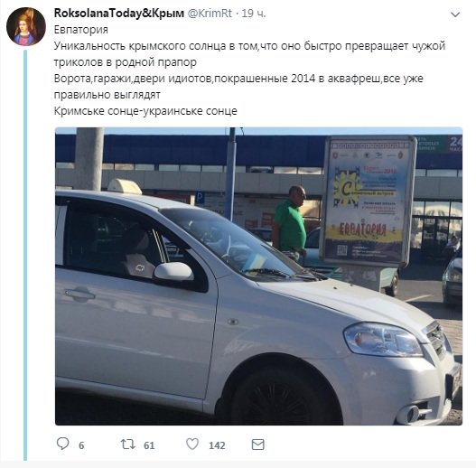This screenshot has height=468, width=476.
Task: Open the tweet permalink via the 19 ч. timestamp
Action: pyautogui.click(x=254, y=14)
